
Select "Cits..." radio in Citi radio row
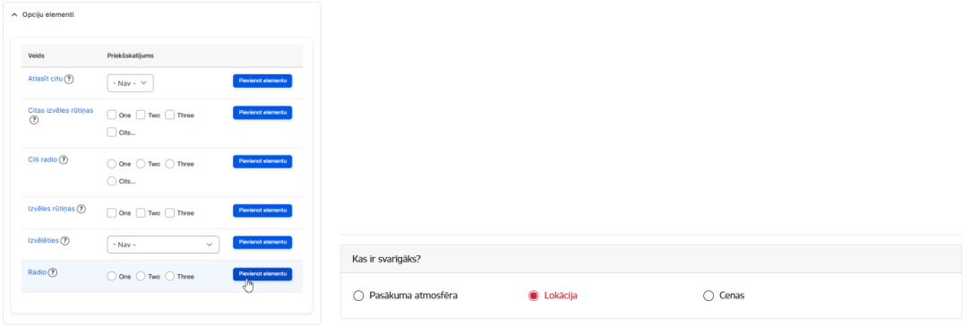(x=111, y=181)
